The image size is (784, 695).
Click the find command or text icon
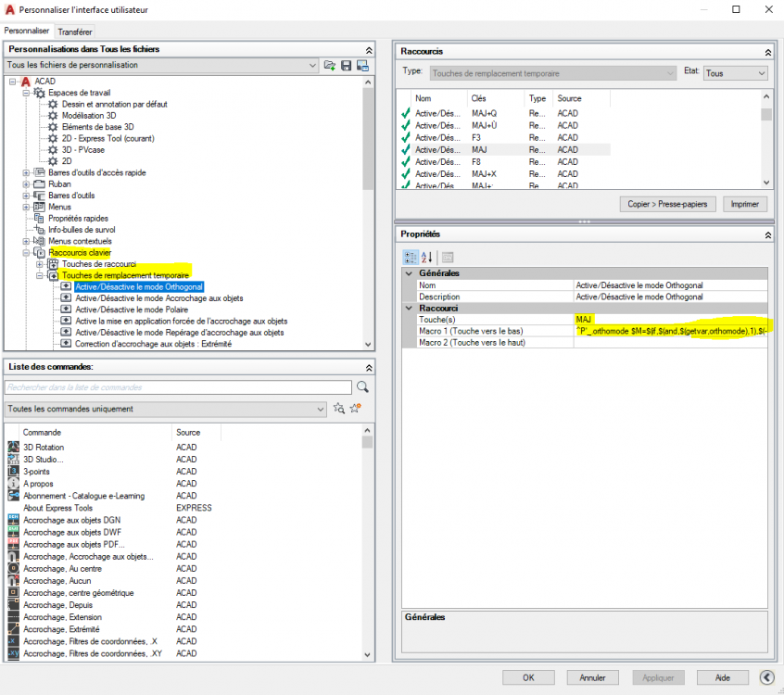[x=339, y=409]
